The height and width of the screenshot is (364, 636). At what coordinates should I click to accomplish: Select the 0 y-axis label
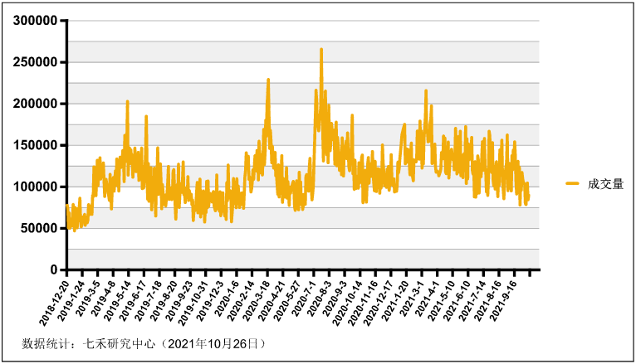pyautogui.click(x=54, y=269)
